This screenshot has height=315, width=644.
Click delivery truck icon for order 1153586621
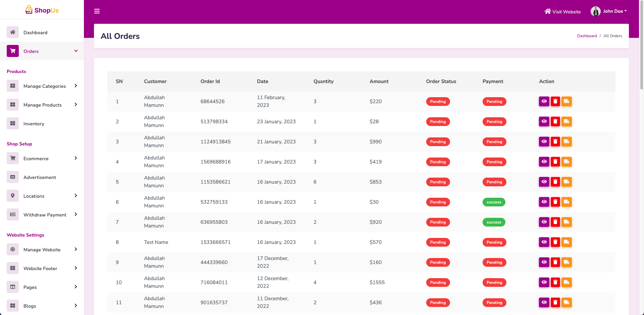(x=566, y=182)
